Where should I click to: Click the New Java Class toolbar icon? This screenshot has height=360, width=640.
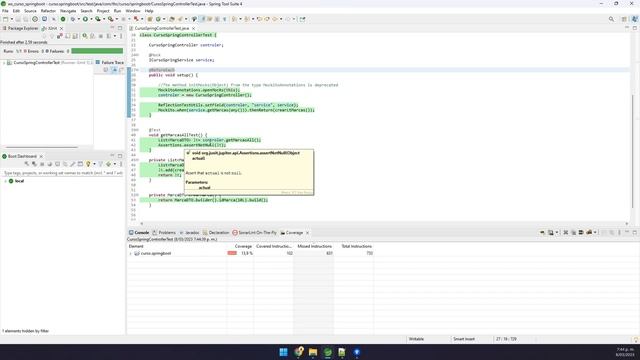158,19
